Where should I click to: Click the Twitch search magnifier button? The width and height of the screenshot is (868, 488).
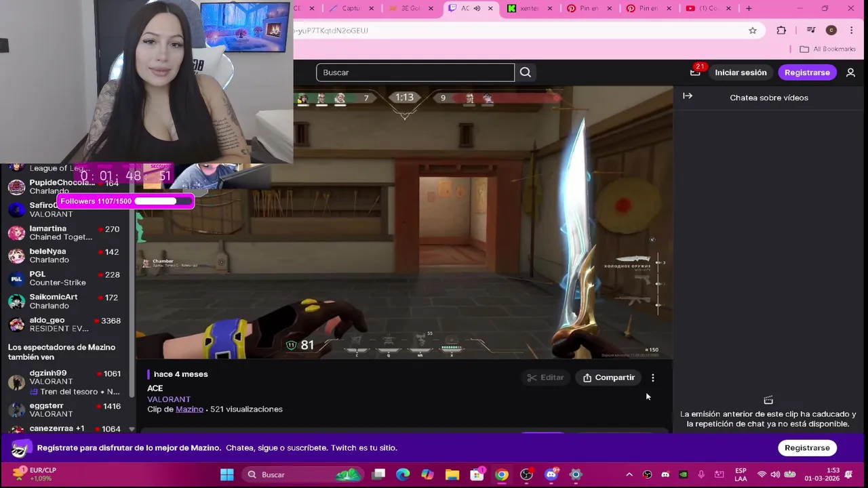526,73
